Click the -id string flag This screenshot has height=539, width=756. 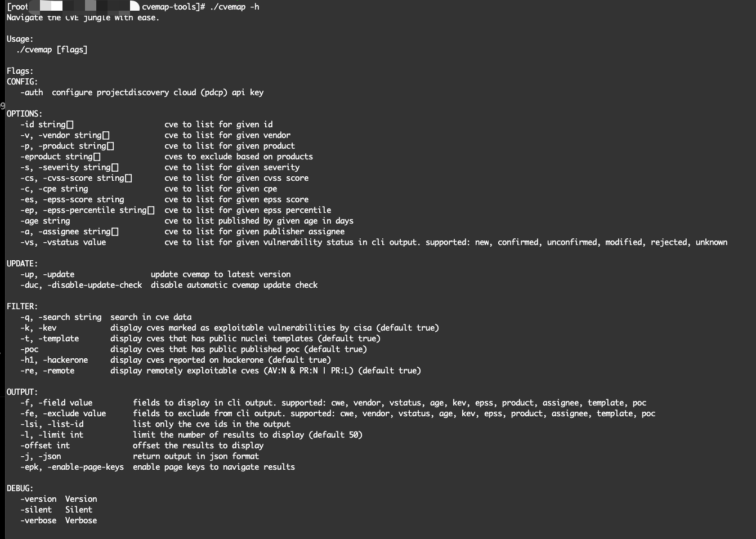click(47, 124)
